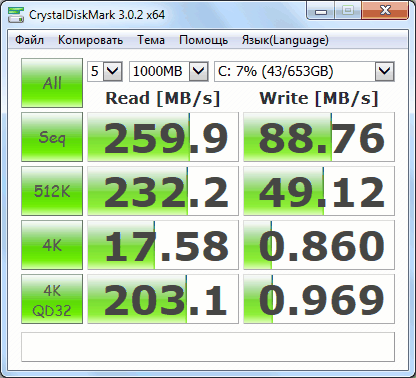Open the Язык(Language) menu
The image size is (416, 378).
pos(285,40)
